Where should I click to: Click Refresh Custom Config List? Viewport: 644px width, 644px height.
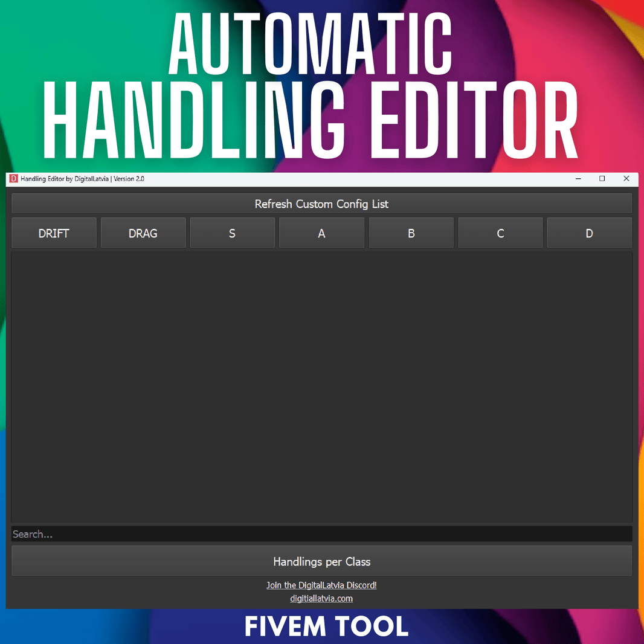[x=321, y=204]
